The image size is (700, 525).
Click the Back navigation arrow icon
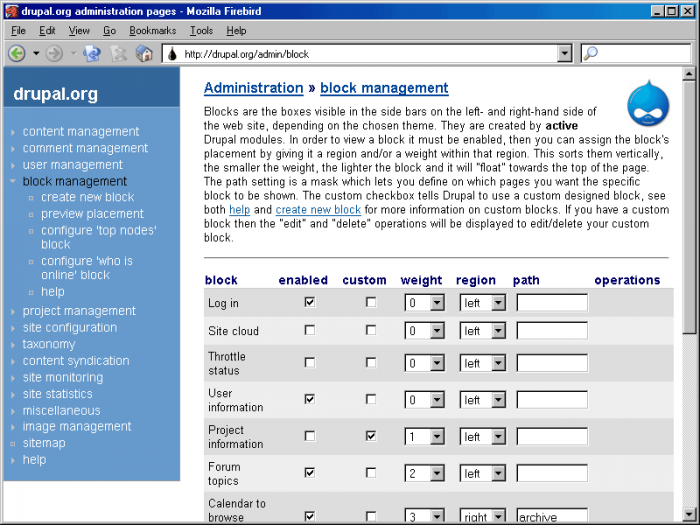pyautogui.click(x=17, y=54)
